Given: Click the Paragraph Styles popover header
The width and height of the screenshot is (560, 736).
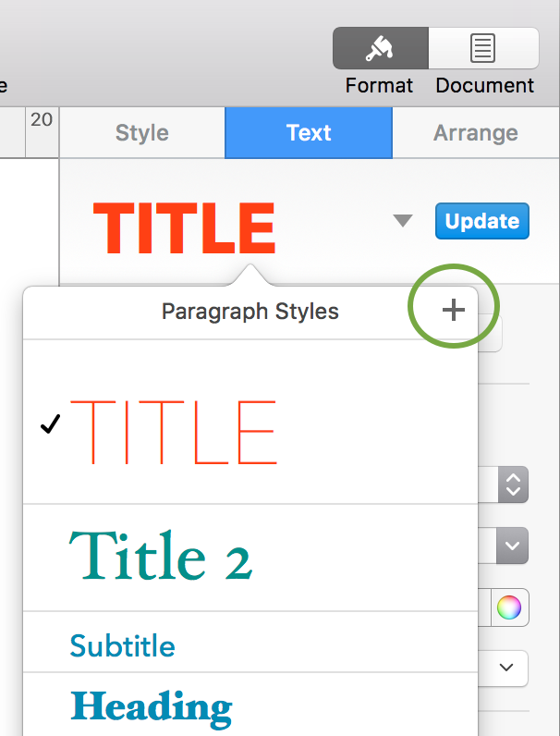Looking at the screenshot, I should pos(250,312).
